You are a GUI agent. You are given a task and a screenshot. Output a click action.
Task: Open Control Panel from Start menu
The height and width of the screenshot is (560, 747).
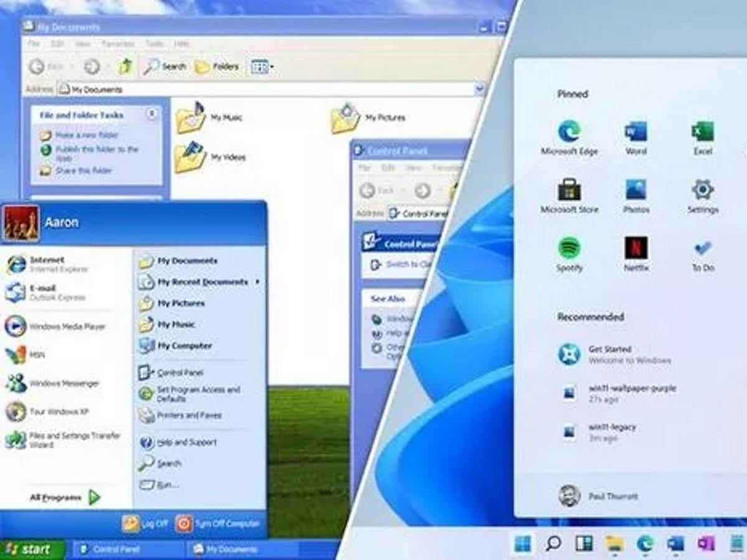tap(179, 372)
